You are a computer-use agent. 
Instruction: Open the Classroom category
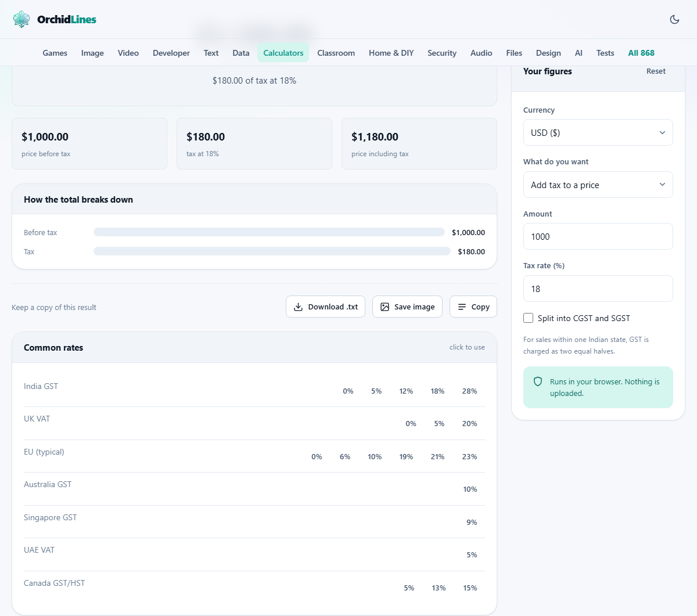point(336,53)
